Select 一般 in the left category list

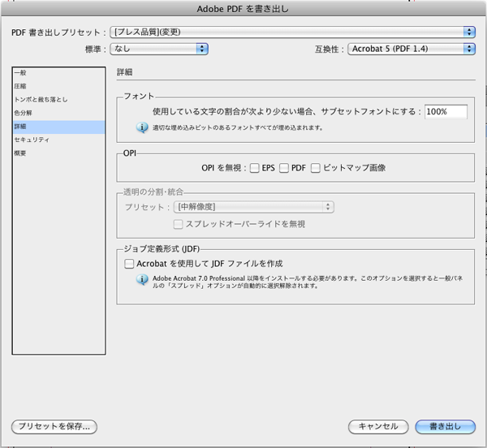[19, 73]
